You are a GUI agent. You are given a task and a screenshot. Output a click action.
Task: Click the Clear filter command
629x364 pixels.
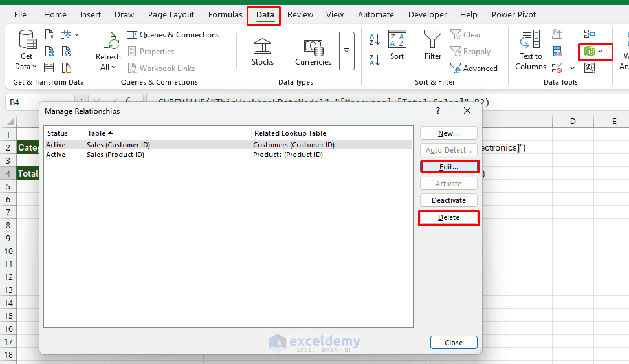point(465,35)
